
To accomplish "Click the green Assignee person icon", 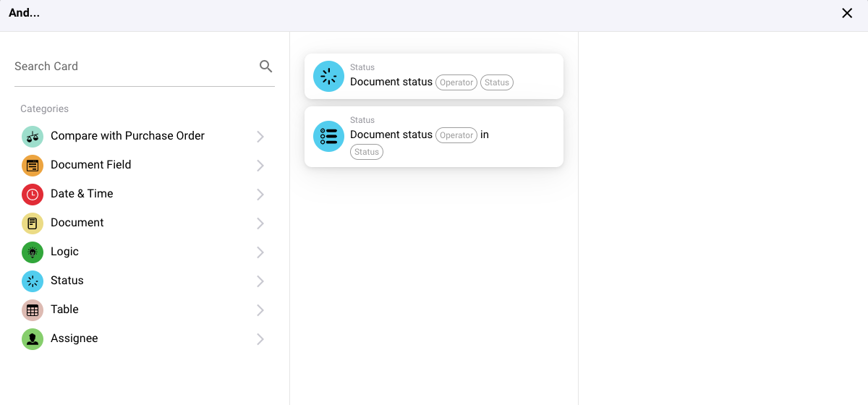I will coord(33,339).
